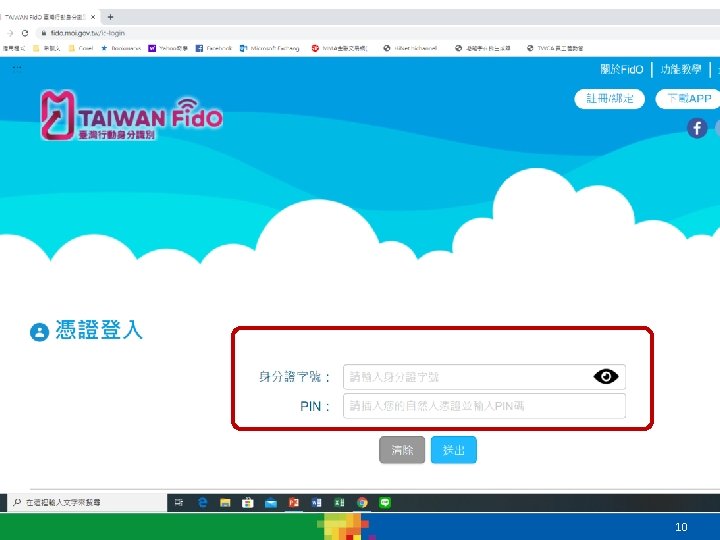Image resolution: width=720 pixels, height=540 pixels.
Task: Toggle ID number visibility eye icon
Action: click(x=606, y=377)
